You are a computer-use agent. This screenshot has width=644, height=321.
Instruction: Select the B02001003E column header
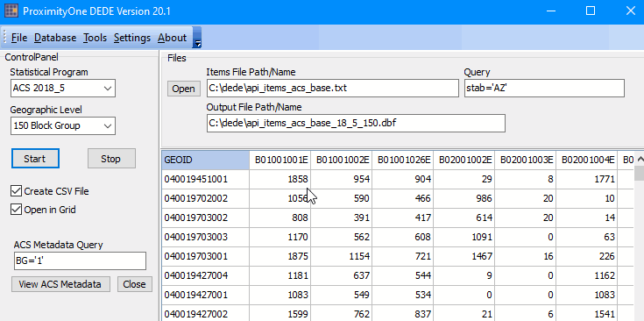point(526,160)
